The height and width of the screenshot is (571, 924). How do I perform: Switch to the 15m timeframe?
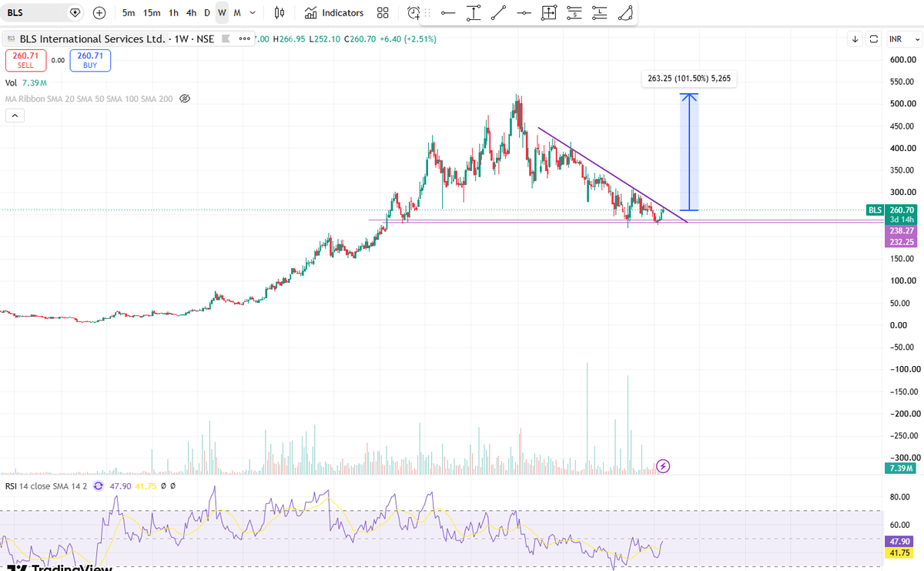pos(152,13)
